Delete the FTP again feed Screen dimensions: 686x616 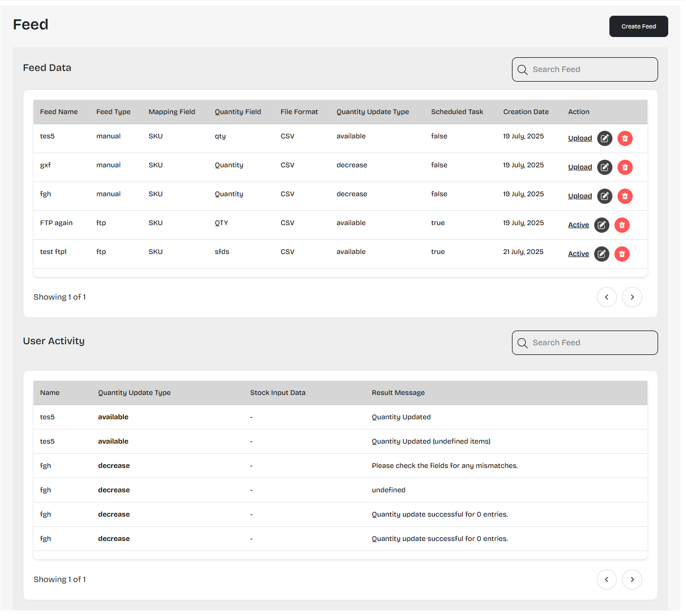click(622, 225)
